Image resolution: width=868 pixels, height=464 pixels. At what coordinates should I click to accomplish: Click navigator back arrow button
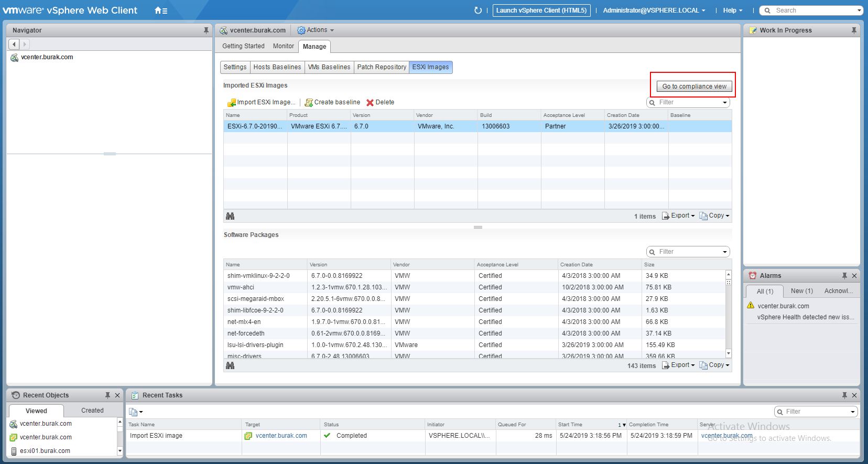coord(14,45)
